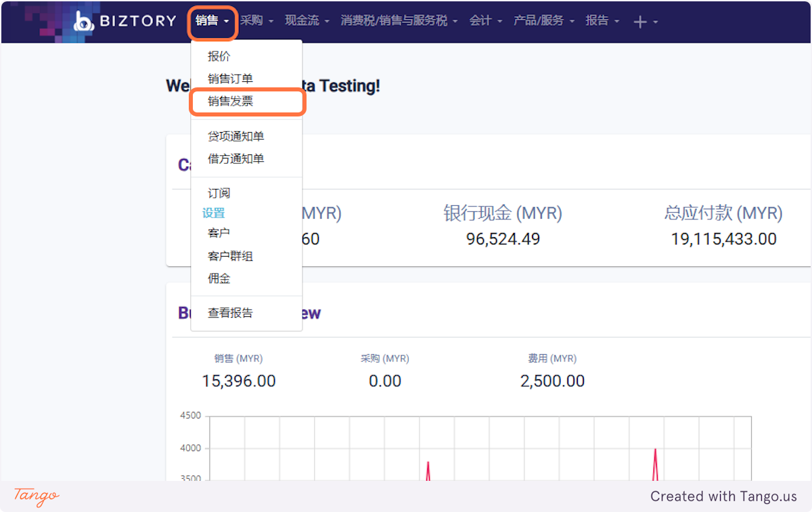
Task: Click the 采购 (MYR) overview label
Action: click(385, 358)
